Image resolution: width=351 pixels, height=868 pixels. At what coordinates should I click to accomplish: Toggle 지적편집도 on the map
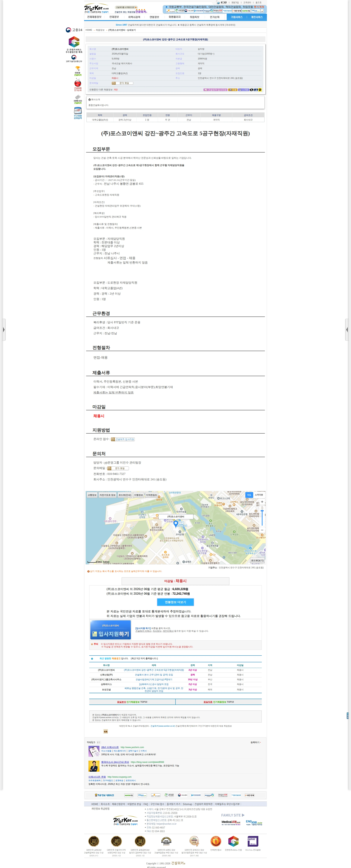click(x=151, y=495)
